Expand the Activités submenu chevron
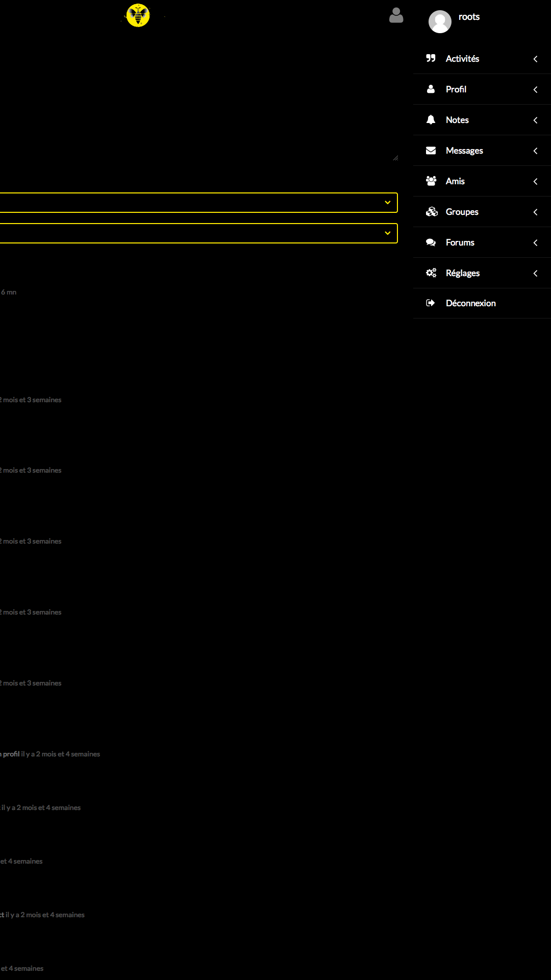551x980 pixels. pos(535,59)
